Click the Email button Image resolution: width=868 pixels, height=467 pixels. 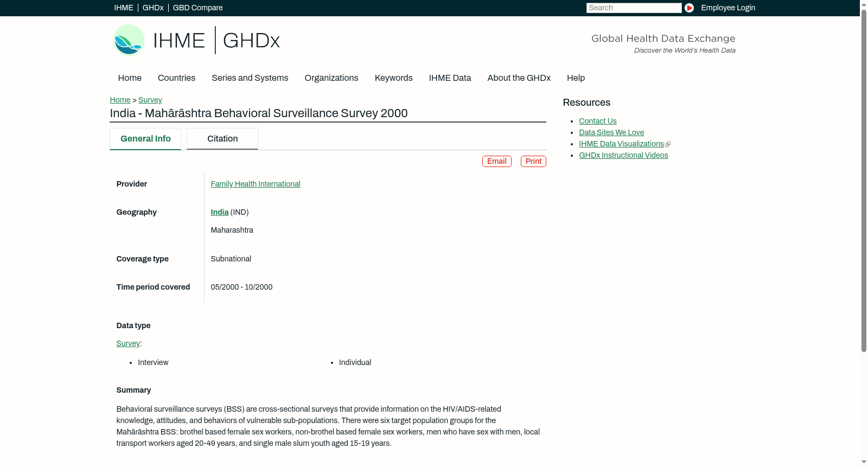click(497, 162)
